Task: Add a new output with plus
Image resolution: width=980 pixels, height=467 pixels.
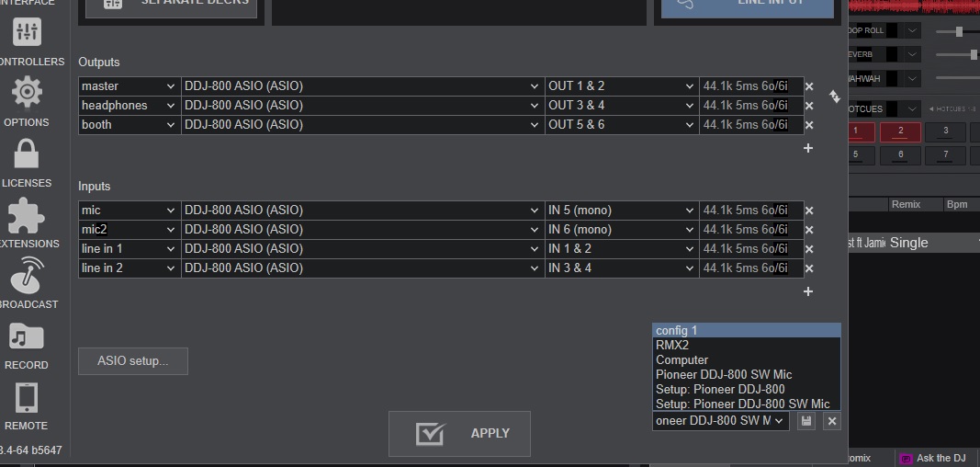Action: [808, 148]
